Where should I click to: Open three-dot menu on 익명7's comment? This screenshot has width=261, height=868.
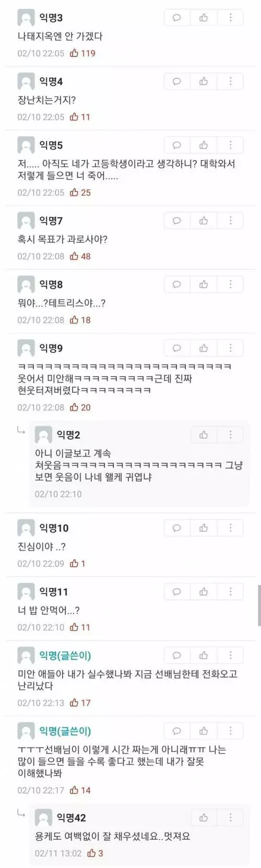(231, 221)
